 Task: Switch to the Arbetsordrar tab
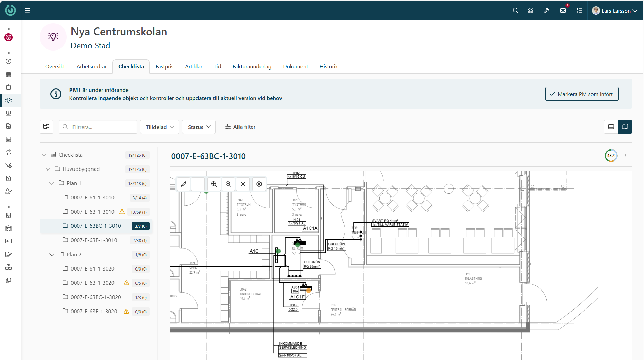pyautogui.click(x=91, y=67)
